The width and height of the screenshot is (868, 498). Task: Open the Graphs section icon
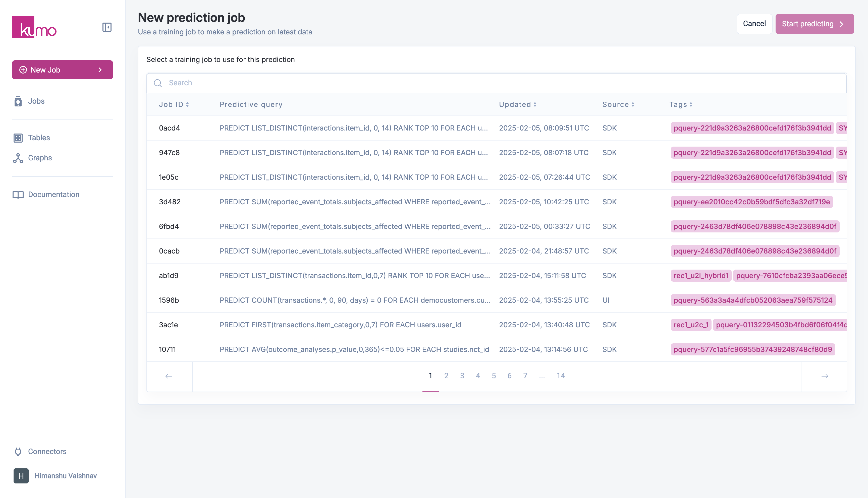[18, 158]
